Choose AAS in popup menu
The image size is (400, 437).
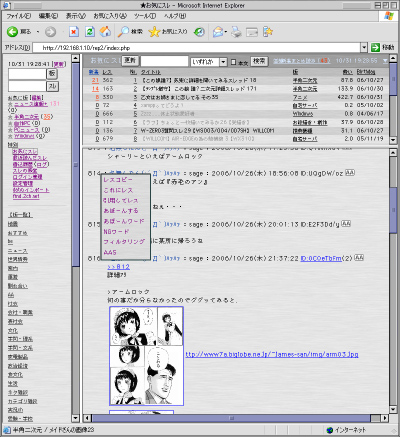[x=110, y=252]
